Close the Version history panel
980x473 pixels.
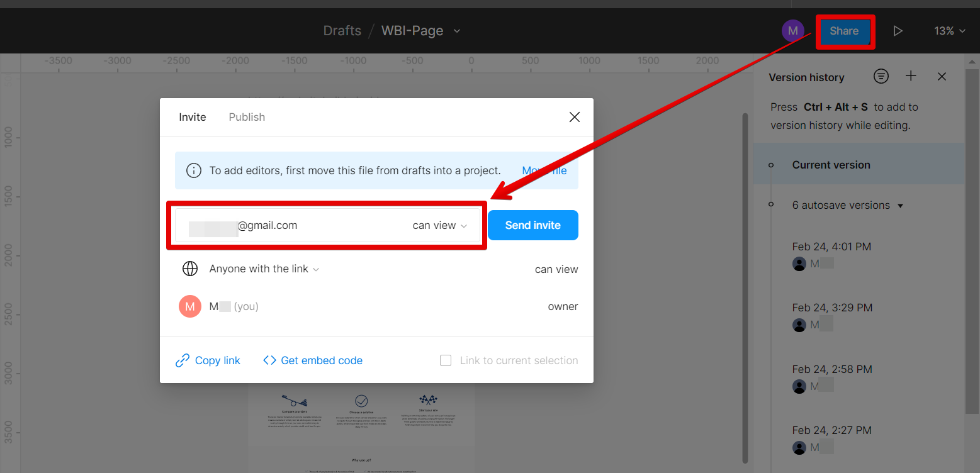942,77
